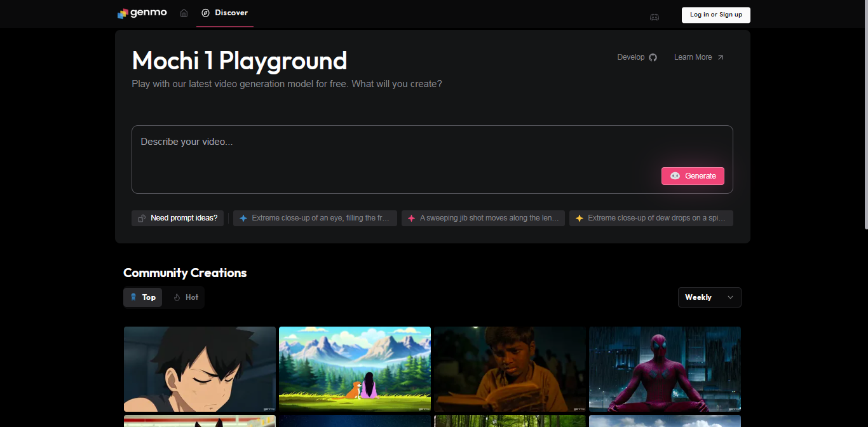Viewport: 868px width, 427px height.
Task: Open the home icon in navbar
Action: pyautogui.click(x=184, y=13)
